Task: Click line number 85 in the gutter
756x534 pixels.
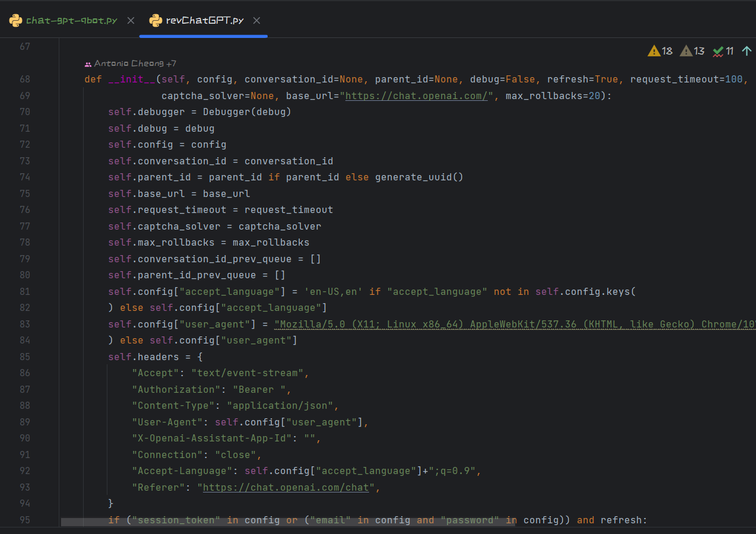Action: point(25,357)
